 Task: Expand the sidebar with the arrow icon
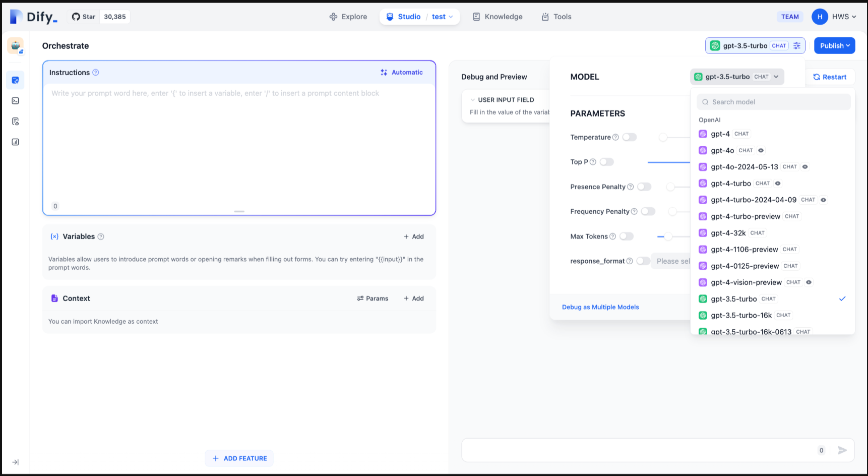pyautogui.click(x=16, y=462)
